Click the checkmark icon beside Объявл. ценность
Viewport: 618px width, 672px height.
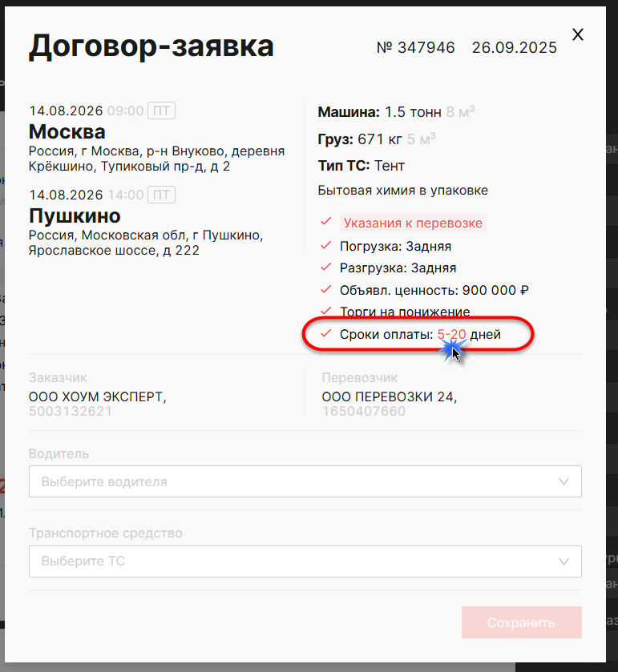pyautogui.click(x=325, y=289)
